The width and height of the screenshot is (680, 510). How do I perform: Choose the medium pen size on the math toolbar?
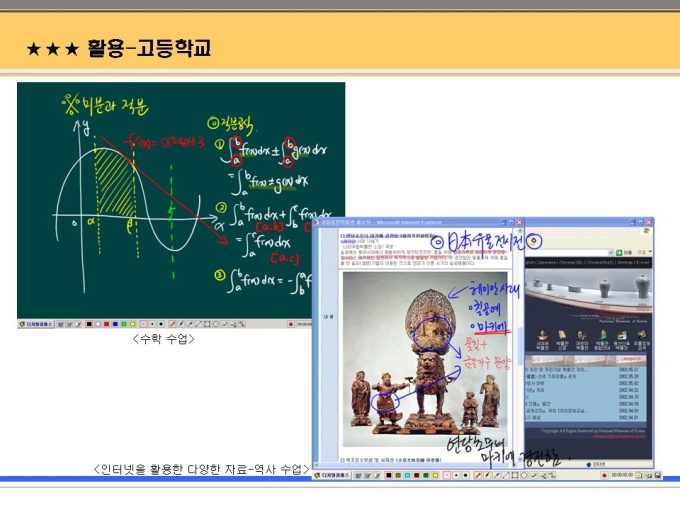point(152,324)
